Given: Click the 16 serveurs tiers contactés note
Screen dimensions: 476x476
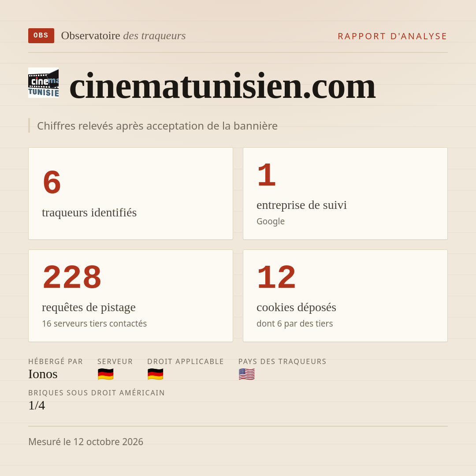Looking at the screenshot, I should (x=94, y=324).
